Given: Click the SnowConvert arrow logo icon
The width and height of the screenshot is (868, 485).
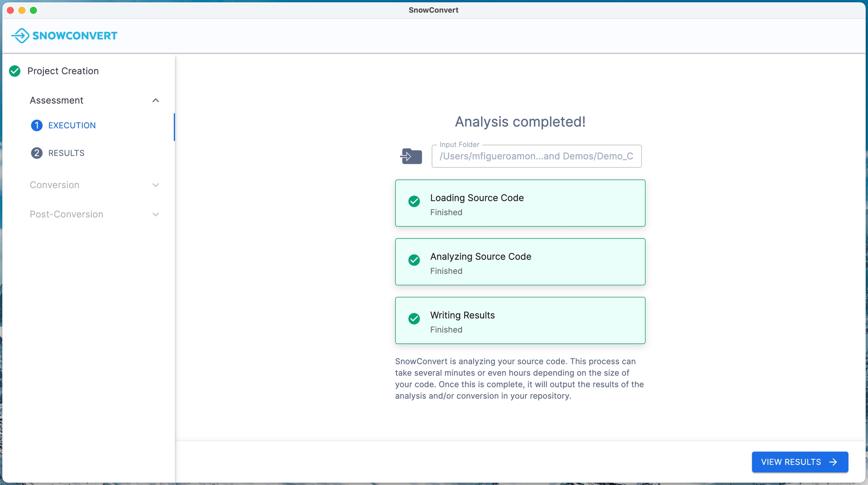Looking at the screenshot, I should pos(20,36).
